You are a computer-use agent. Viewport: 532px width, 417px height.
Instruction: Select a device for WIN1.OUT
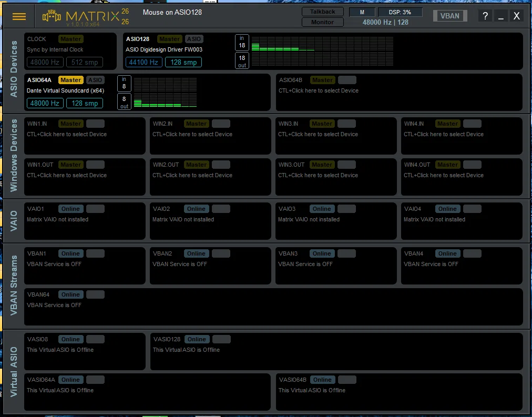tap(67, 176)
